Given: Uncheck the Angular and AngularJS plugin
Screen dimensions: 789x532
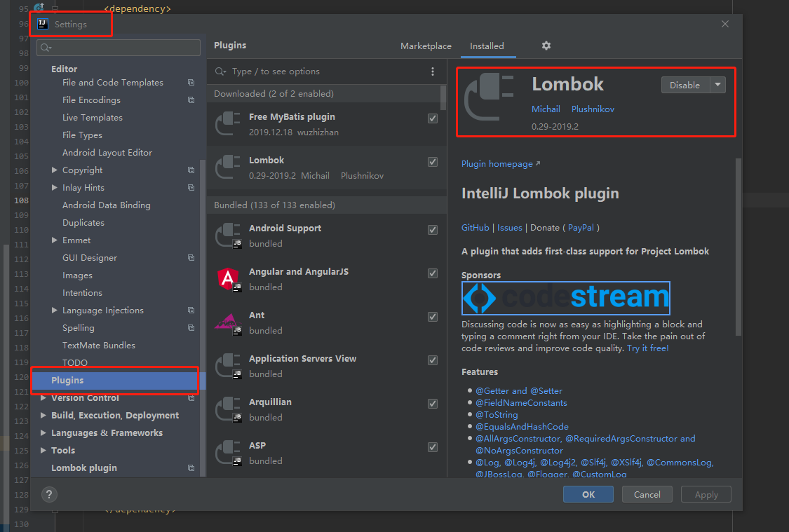Looking at the screenshot, I should point(433,273).
